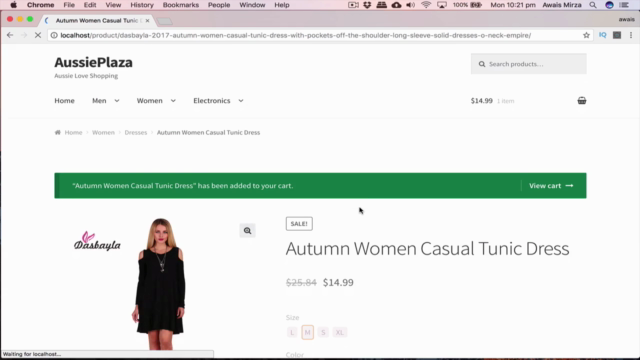Open the Wi-Fi status menu
This screenshot has width=640, height=360.
click(426, 5)
